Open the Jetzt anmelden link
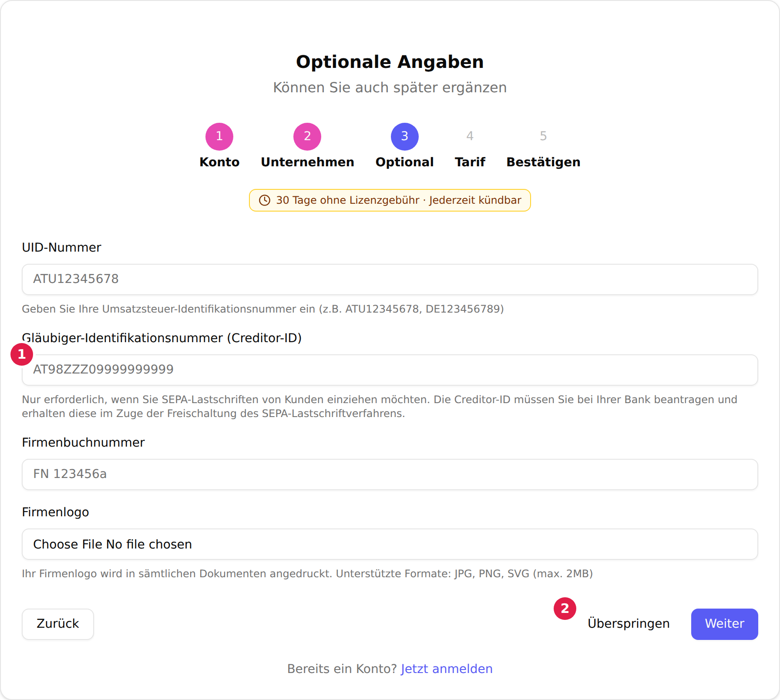This screenshot has width=780, height=700. 447,669
